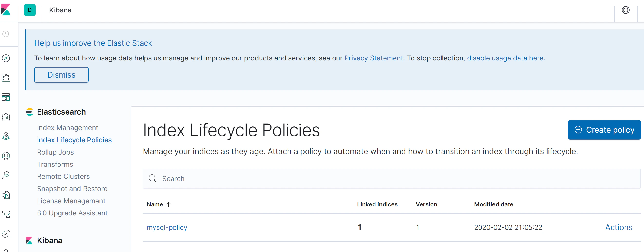This screenshot has width=644, height=252.
Task: Open Maps icon in sidebar
Action: point(6,136)
